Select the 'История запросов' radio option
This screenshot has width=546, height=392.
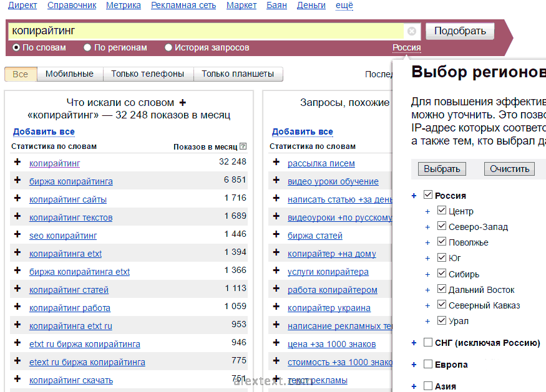pyautogui.click(x=168, y=47)
